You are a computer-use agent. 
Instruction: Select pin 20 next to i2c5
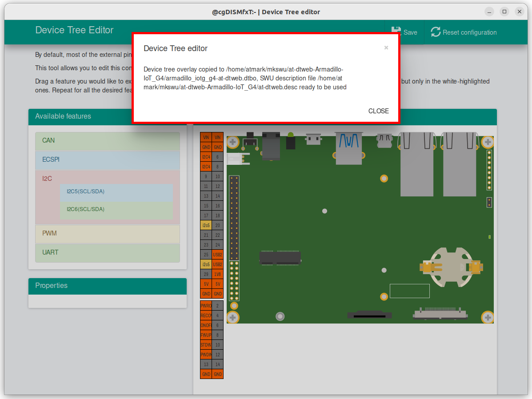(x=217, y=225)
